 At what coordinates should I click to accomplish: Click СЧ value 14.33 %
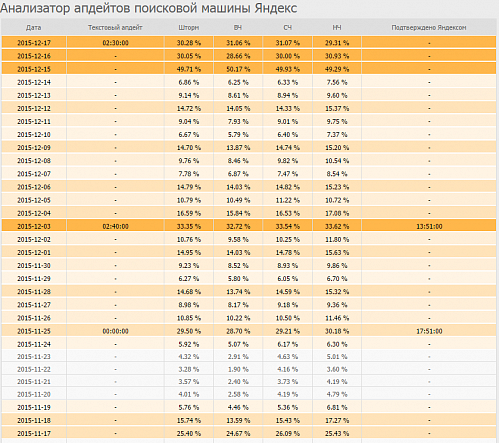[x=288, y=108]
